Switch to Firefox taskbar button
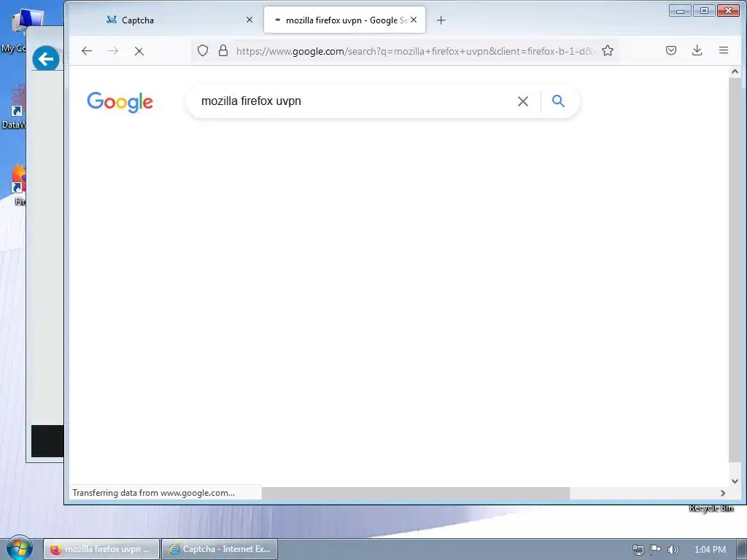 (101, 549)
